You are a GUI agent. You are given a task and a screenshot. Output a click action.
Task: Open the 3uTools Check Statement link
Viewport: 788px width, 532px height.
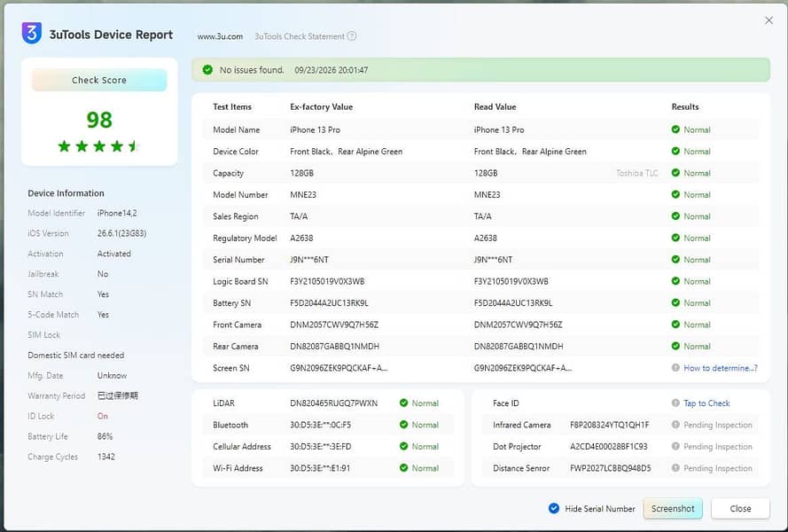[300, 36]
